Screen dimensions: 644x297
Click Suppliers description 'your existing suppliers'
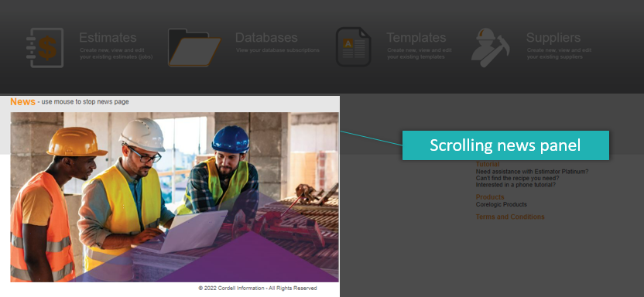[555, 57]
